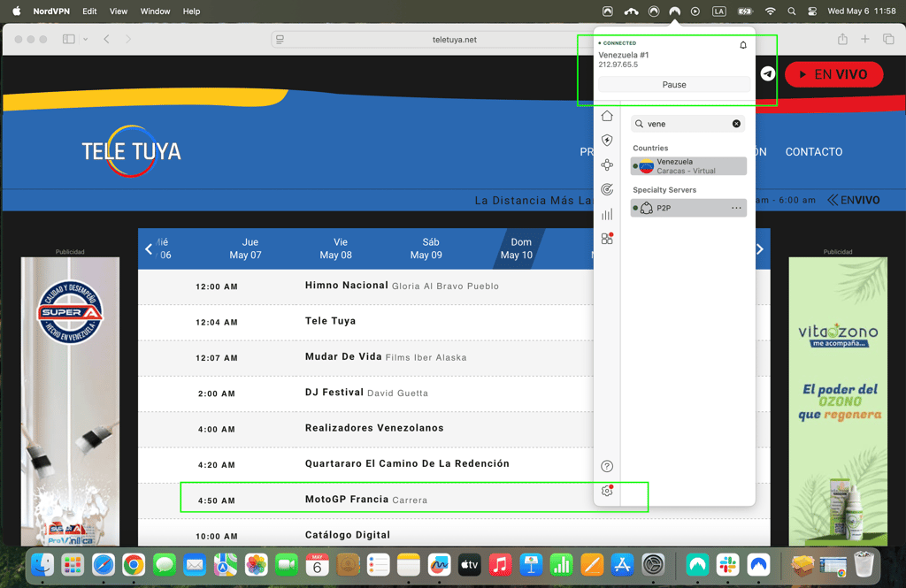Open Wi-Fi status in menu bar
The image size is (906, 588).
(x=770, y=11)
